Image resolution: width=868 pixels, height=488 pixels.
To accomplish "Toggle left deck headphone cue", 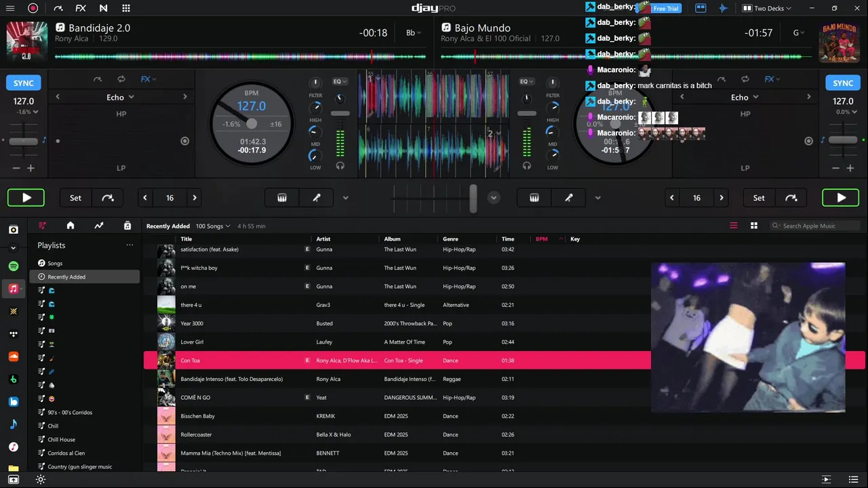I will coord(340,165).
